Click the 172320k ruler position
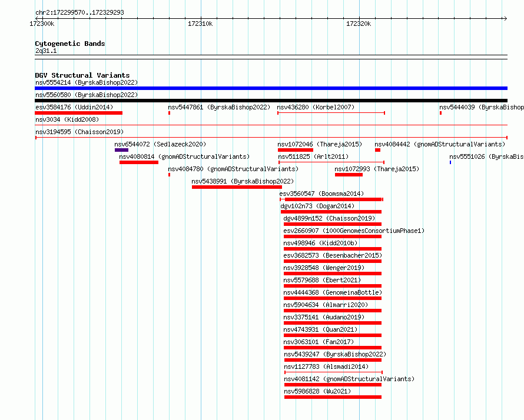524x420 pixels. 359,24
